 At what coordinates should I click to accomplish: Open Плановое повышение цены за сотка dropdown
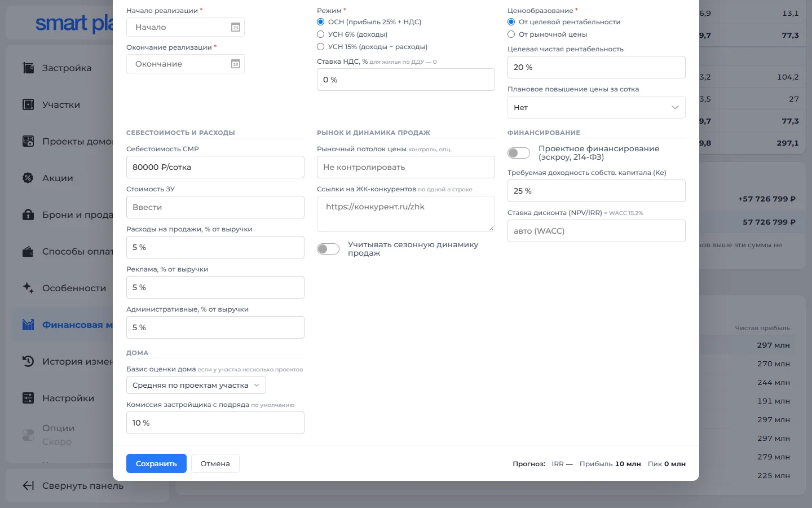pyautogui.click(x=597, y=107)
